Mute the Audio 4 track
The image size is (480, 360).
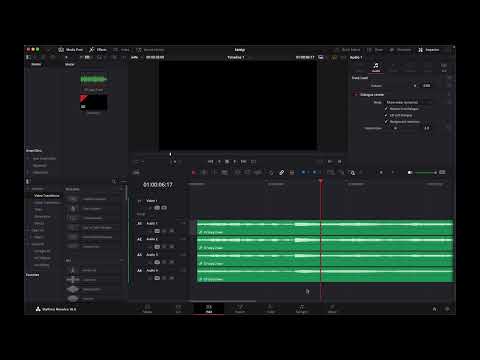(172, 278)
